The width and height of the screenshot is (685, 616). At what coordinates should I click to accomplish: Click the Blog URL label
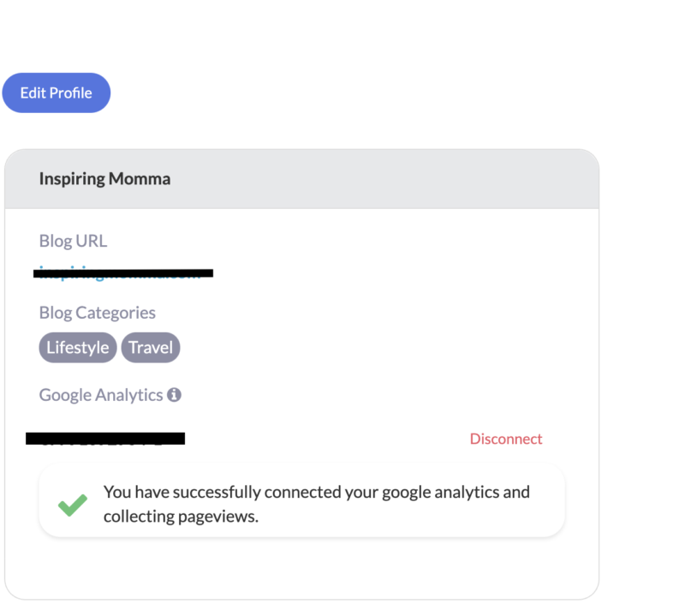tap(73, 241)
